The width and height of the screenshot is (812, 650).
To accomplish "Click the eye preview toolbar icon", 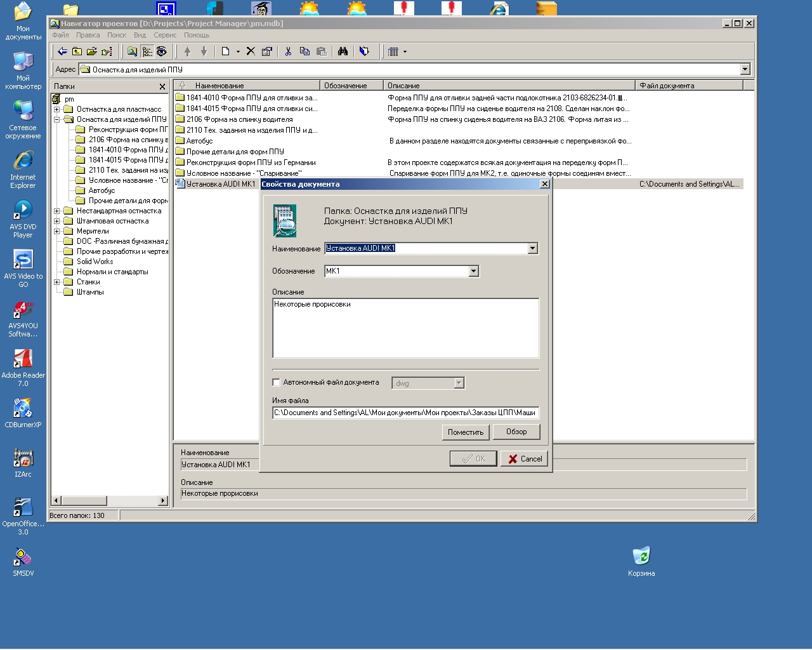I will tap(162, 51).
